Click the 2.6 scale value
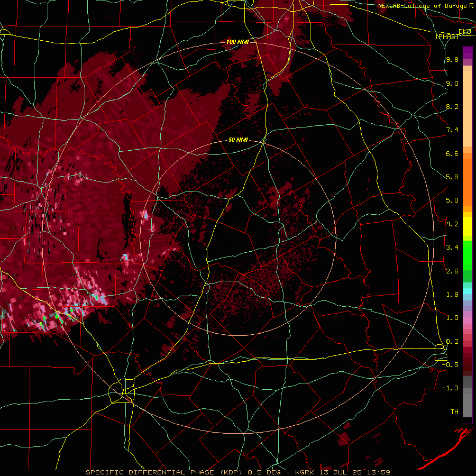 click(x=452, y=271)
